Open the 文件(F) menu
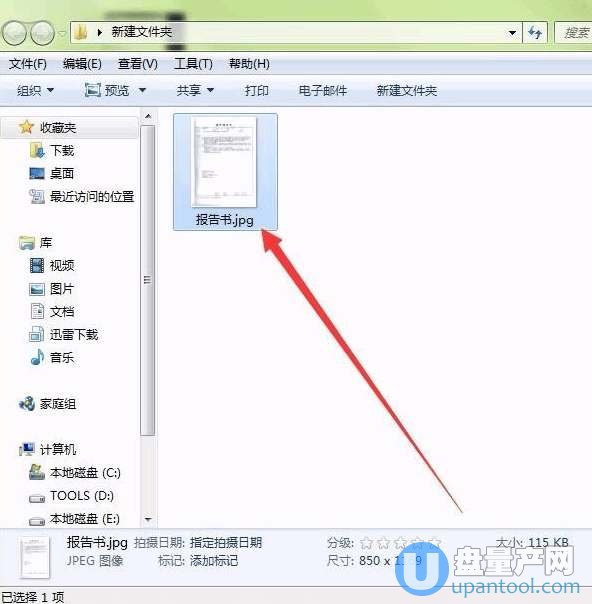 coord(28,64)
